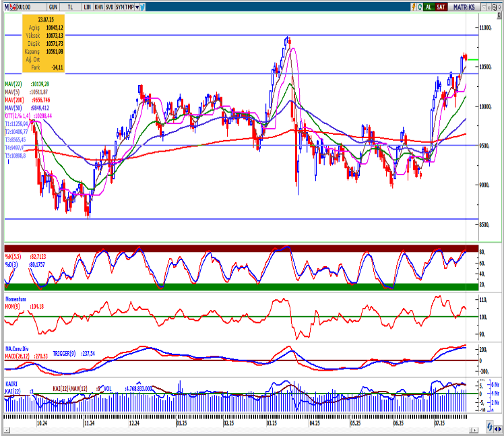Screen dimensions: 504x436
Task: Click the 01.25 date axis marker
Action: click(x=182, y=423)
